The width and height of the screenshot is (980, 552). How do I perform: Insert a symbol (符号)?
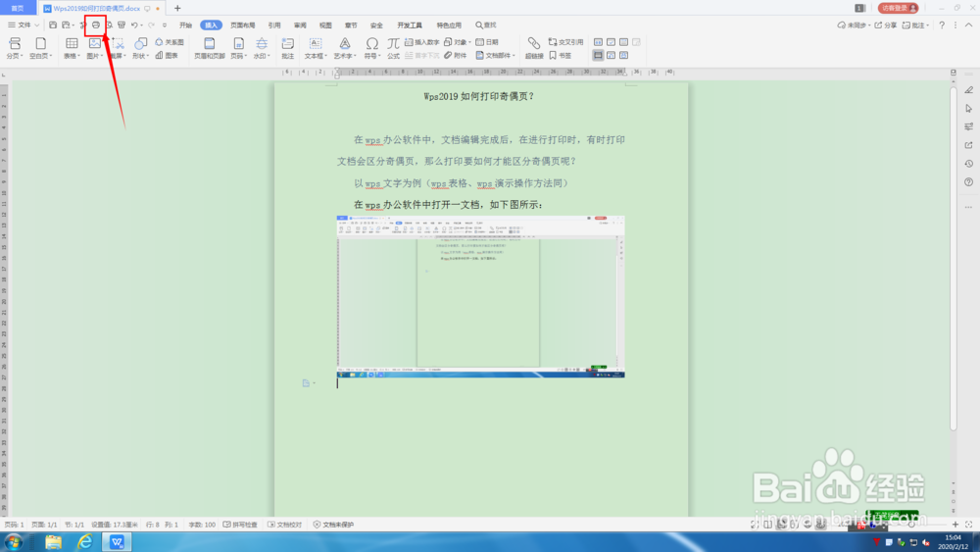point(371,48)
